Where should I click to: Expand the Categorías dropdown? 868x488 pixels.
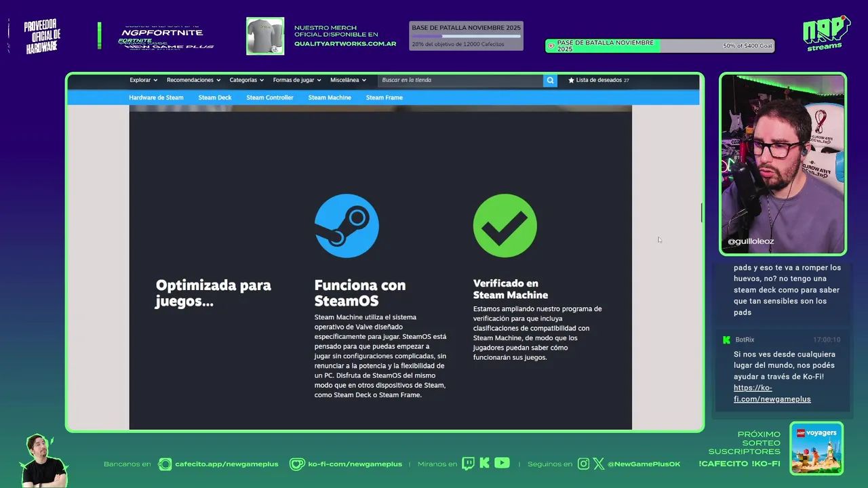click(x=247, y=80)
